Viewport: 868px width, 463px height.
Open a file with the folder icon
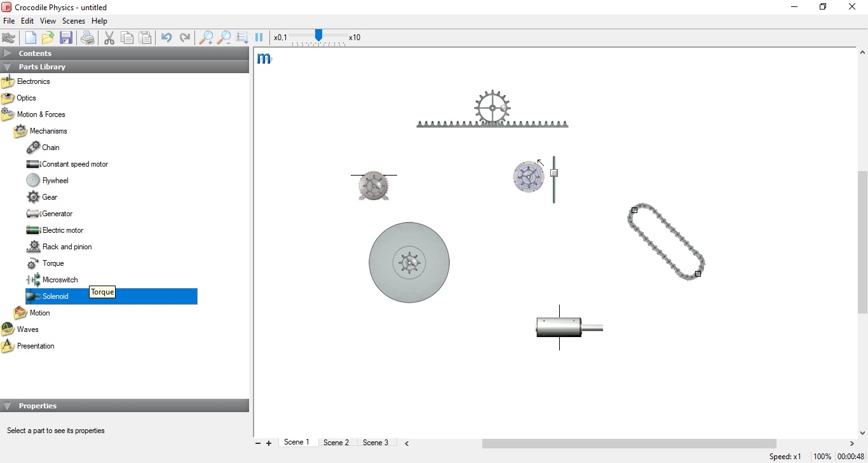(48, 38)
